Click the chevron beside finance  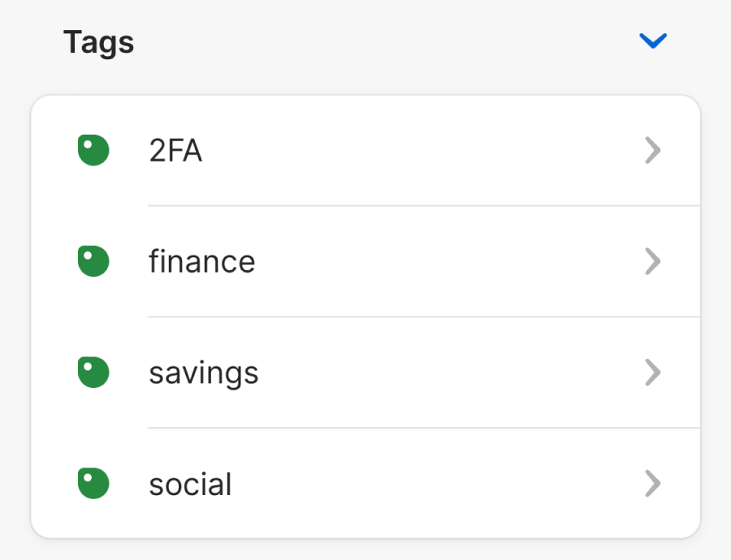coord(653,261)
